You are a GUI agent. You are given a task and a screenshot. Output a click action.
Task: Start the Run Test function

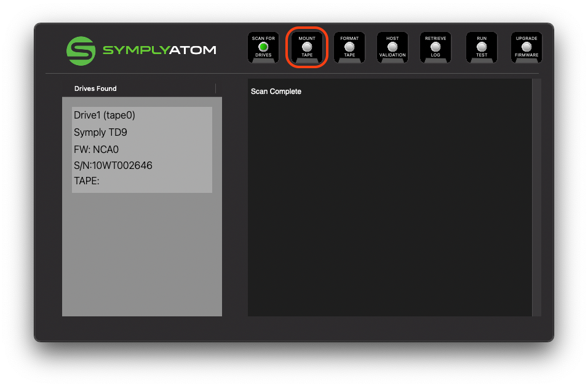pos(482,47)
